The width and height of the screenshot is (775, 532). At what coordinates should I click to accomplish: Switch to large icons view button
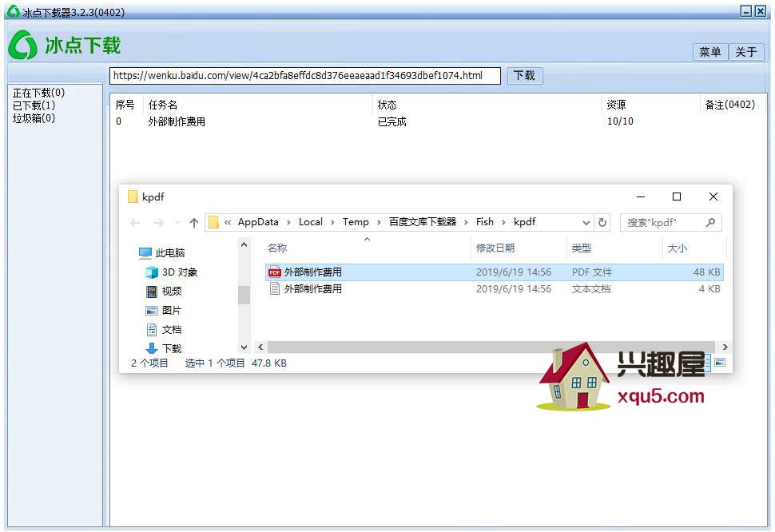(x=720, y=363)
